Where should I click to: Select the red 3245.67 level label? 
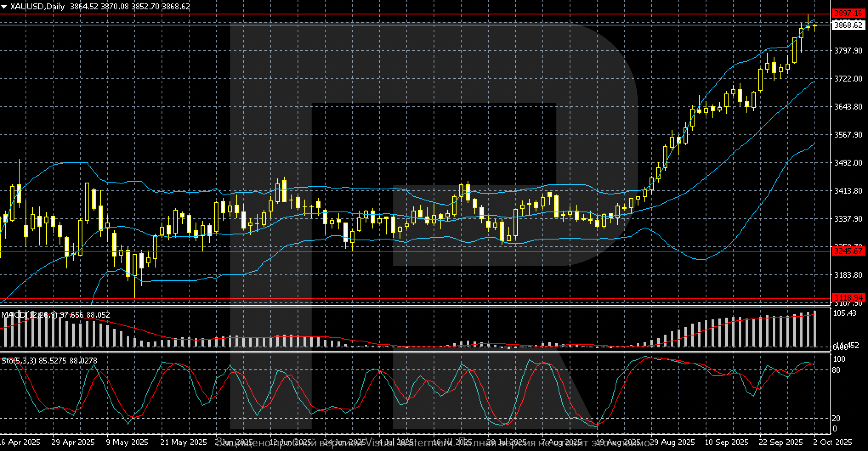pyautogui.click(x=848, y=251)
